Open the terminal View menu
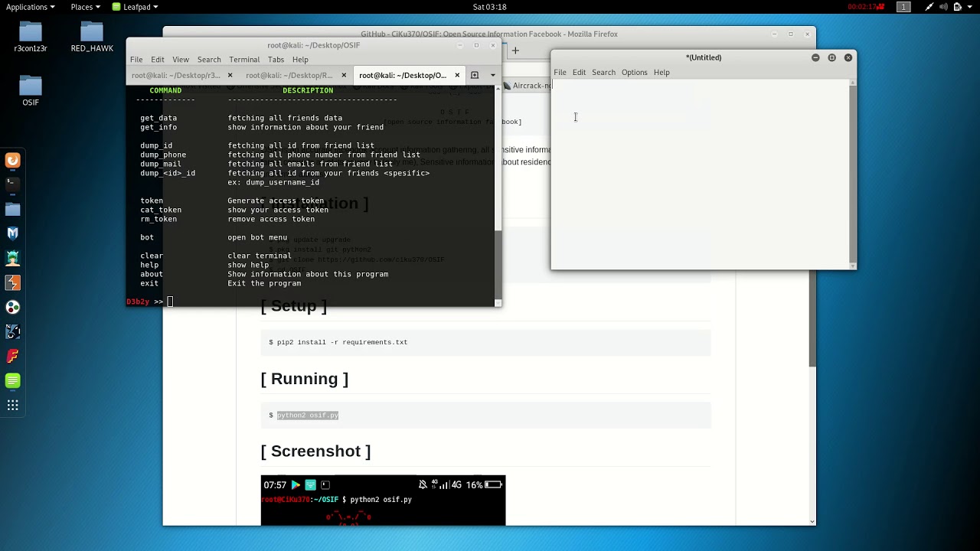Image resolution: width=980 pixels, height=551 pixels. [x=181, y=60]
